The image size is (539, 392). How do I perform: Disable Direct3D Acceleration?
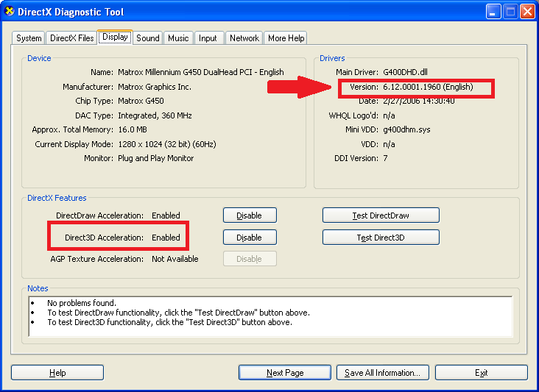(x=250, y=238)
